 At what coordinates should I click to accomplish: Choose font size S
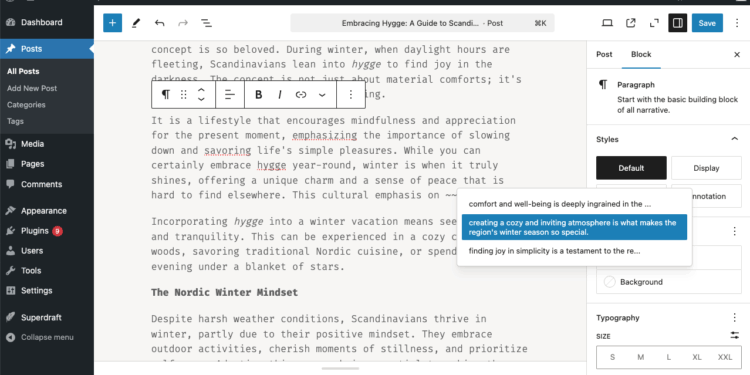point(613,357)
